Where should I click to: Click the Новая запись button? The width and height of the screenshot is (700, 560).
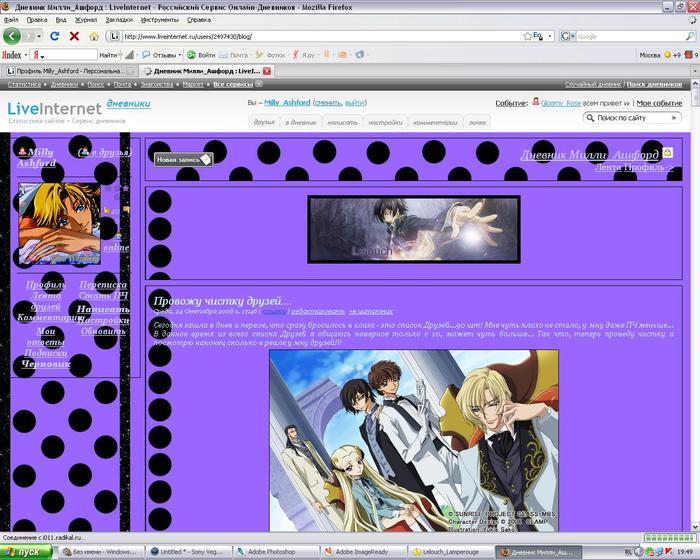click(183, 159)
